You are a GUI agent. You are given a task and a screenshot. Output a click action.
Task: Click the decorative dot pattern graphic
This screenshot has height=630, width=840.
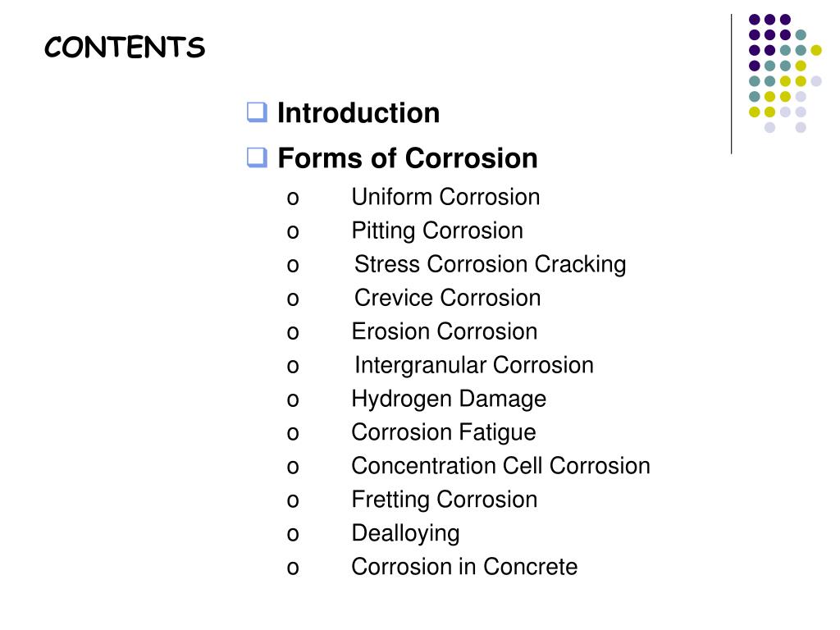(x=785, y=73)
